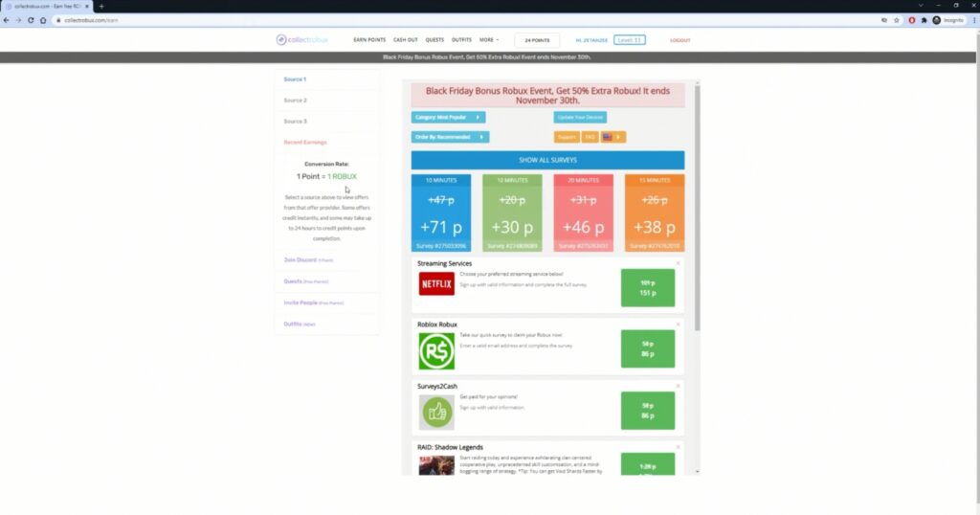Close the collectrobux browser tab
The height and width of the screenshot is (515, 980).
coord(87,7)
